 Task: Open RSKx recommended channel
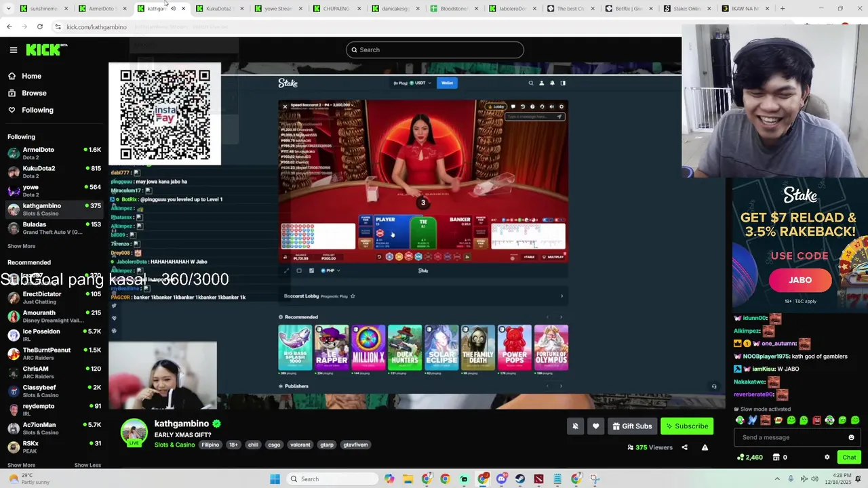click(54, 447)
